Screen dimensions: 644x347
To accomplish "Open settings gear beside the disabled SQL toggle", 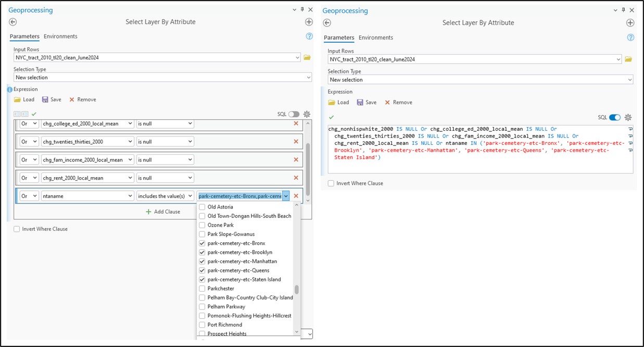I will point(307,114).
